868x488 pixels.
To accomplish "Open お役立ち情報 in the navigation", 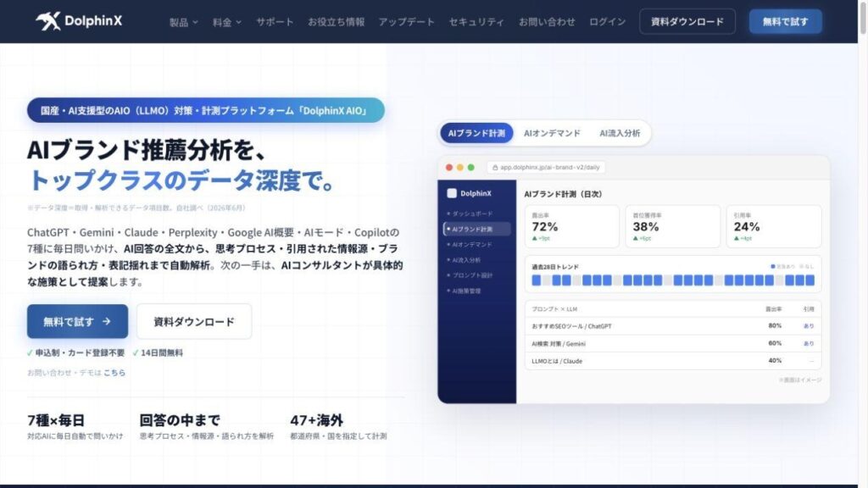I will point(336,22).
